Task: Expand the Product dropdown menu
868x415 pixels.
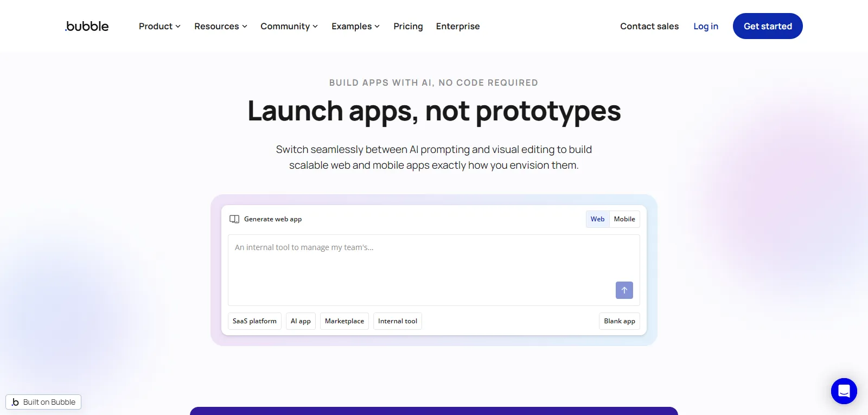Action: [x=159, y=26]
